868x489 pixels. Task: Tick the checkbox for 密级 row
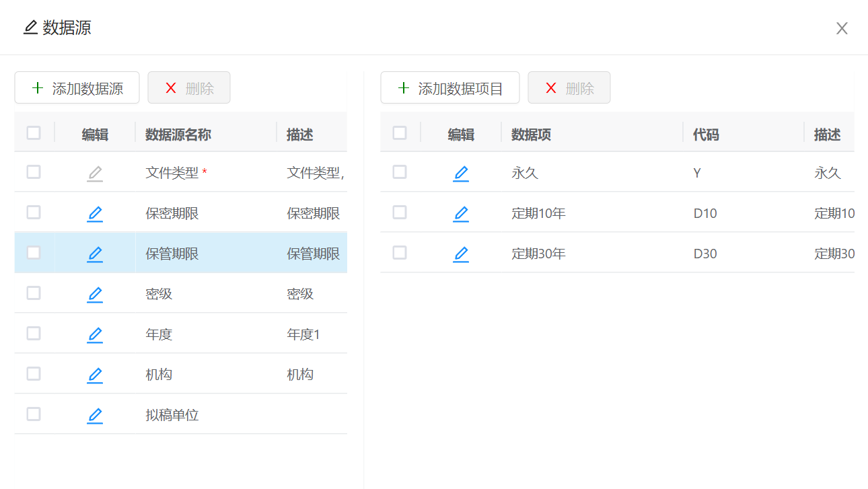(34, 293)
